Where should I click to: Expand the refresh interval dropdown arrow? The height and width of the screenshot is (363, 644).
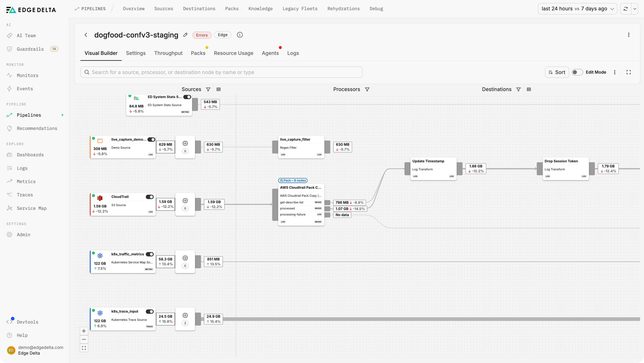point(634,9)
